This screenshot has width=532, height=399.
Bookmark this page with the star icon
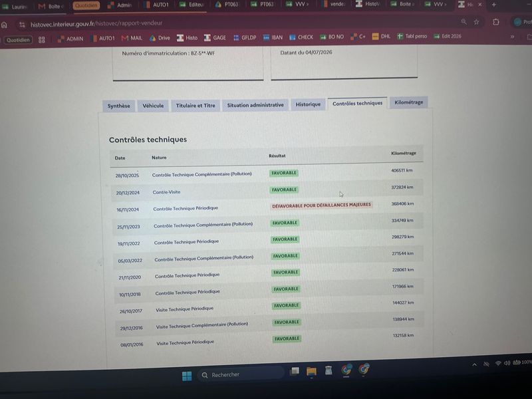tap(476, 22)
